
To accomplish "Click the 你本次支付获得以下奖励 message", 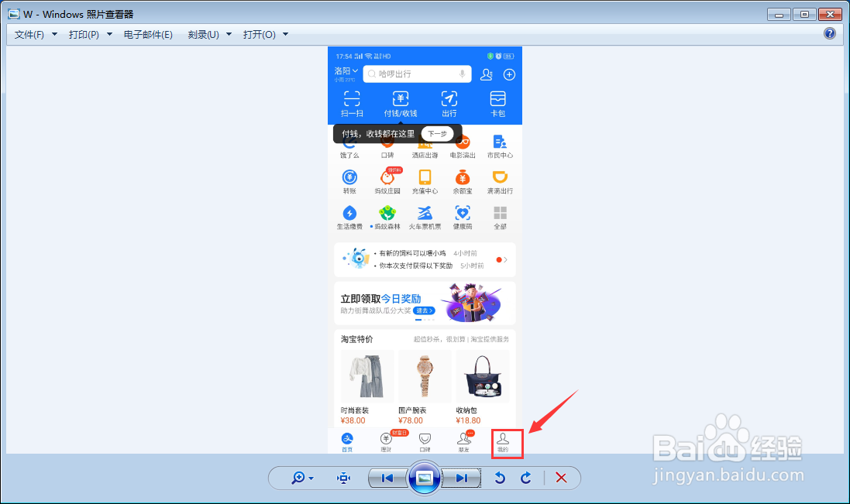I will coord(416,266).
